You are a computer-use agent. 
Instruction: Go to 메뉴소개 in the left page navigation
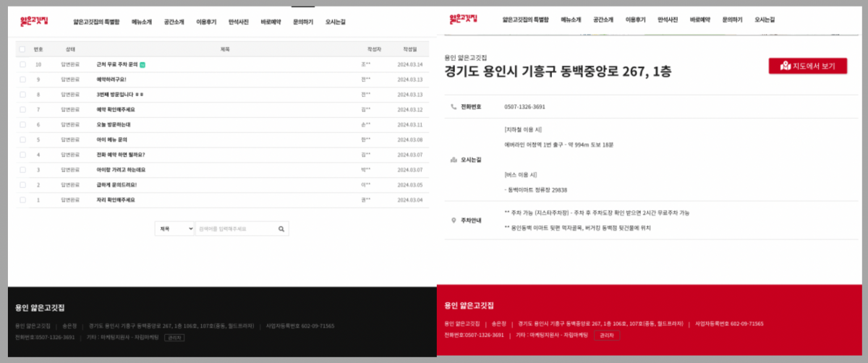tap(142, 22)
